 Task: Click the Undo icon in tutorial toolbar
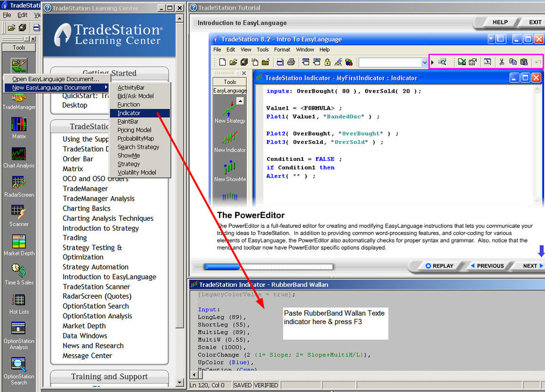pos(538,62)
